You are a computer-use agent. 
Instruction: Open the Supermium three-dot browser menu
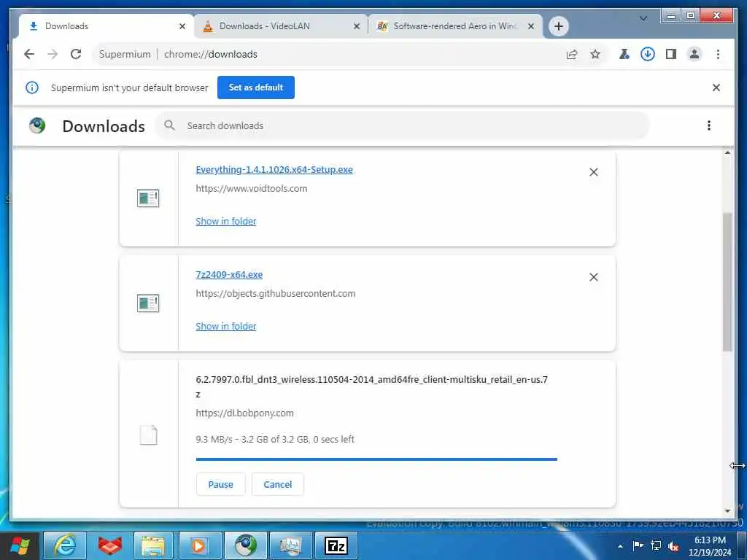pos(718,54)
